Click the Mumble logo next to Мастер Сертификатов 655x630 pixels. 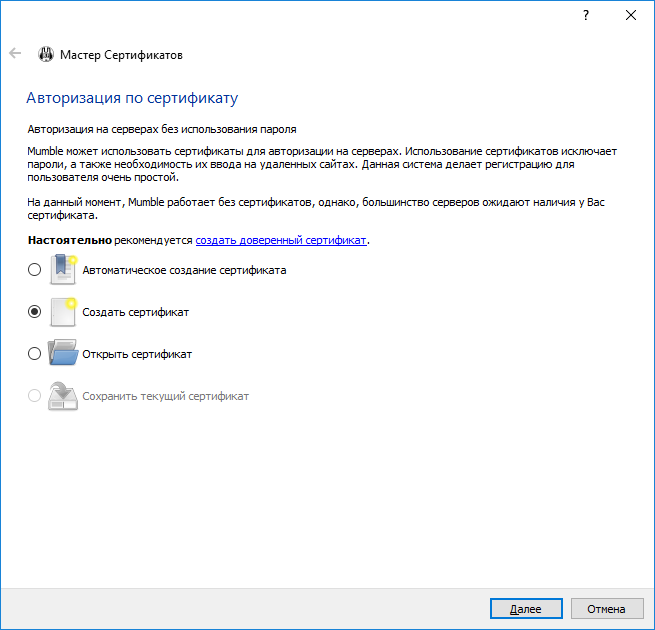tap(46, 54)
